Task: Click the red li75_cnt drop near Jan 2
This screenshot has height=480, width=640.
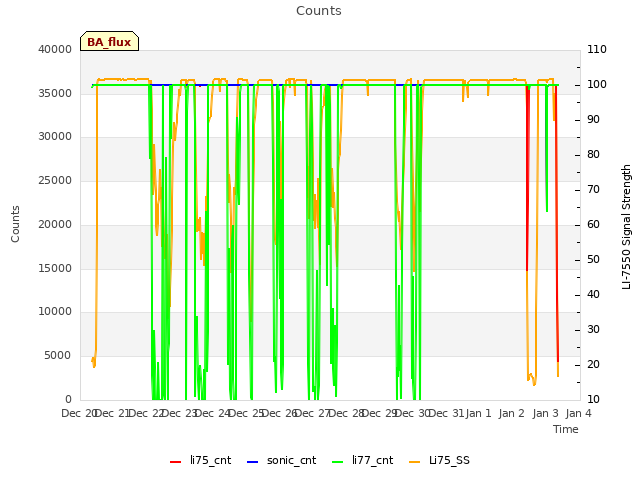Action: tap(528, 180)
